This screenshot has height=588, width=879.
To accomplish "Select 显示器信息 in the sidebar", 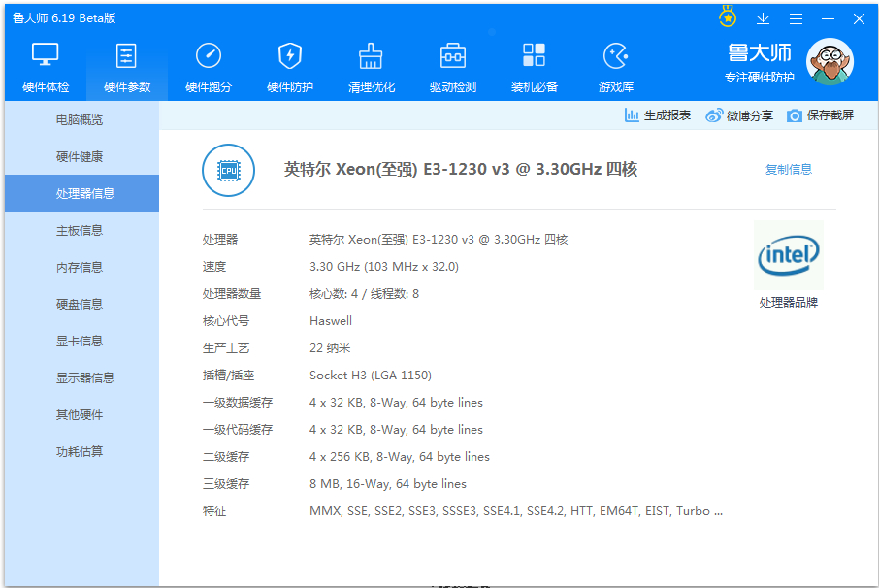I will point(81,377).
